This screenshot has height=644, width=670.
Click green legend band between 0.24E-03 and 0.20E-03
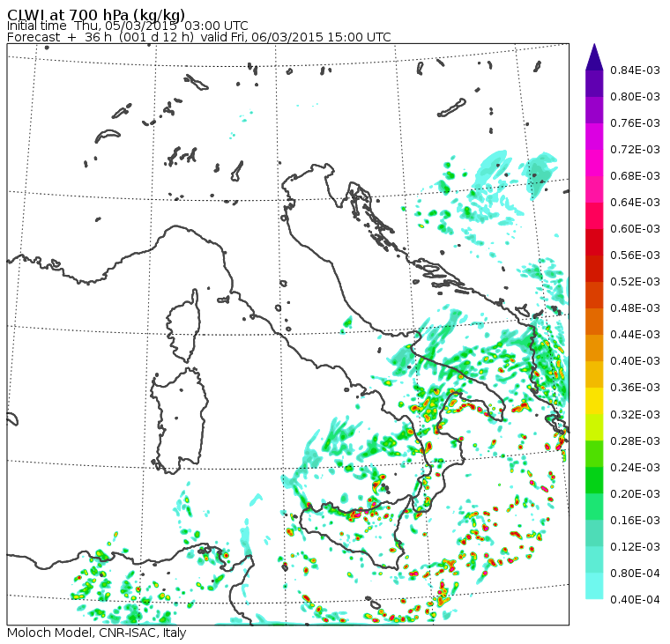(x=594, y=480)
